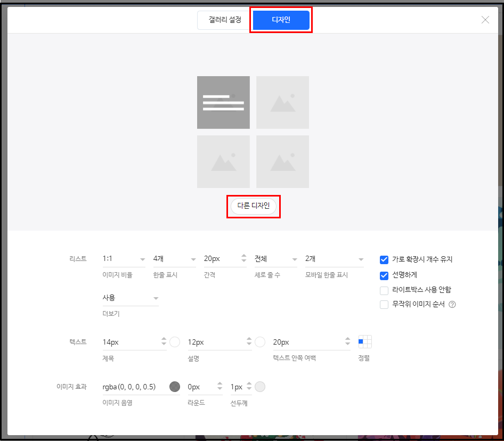This screenshot has width=504, height=441.
Task: Uncheck 가로 확장시 개수 유지
Action: pyautogui.click(x=384, y=260)
